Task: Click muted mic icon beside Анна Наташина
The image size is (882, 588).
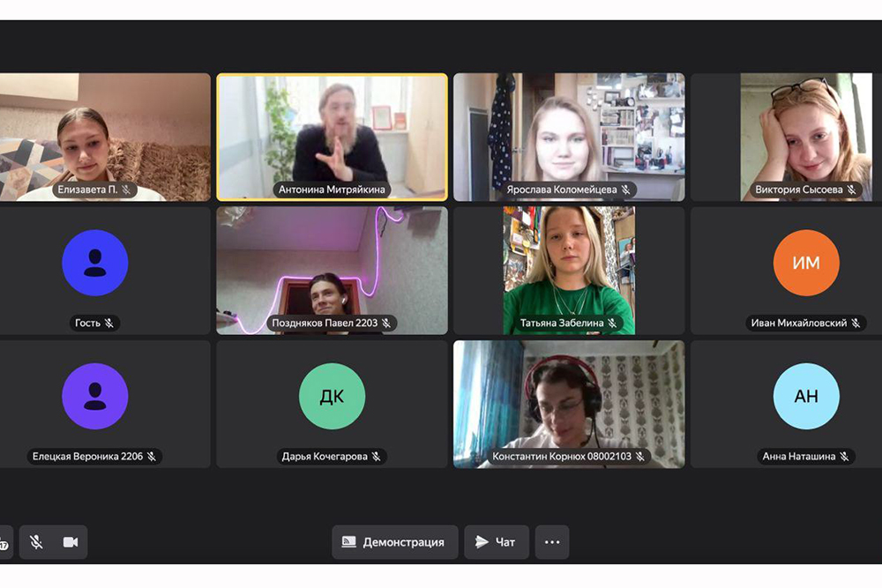Action: tap(844, 456)
